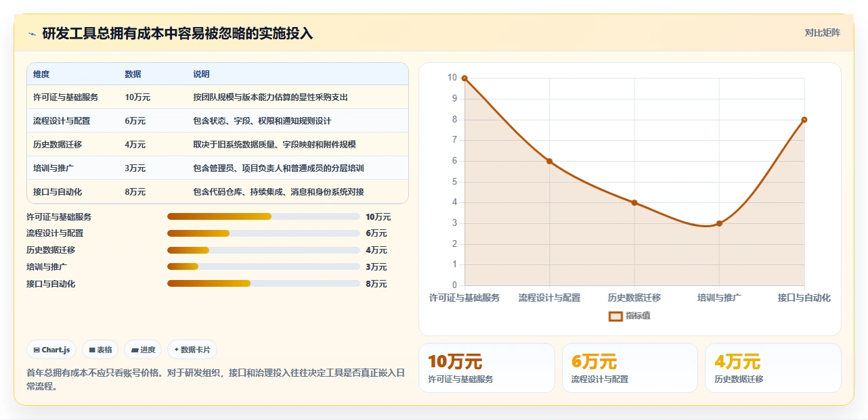Click the 3万元 value beside progress bar
The width and height of the screenshot is (868, 420).
376,267
